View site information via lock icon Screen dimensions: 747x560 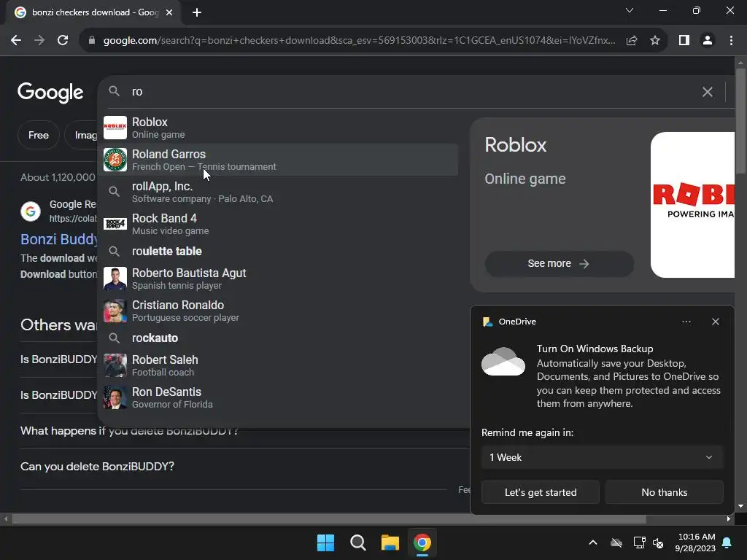(x=92, y=41)
